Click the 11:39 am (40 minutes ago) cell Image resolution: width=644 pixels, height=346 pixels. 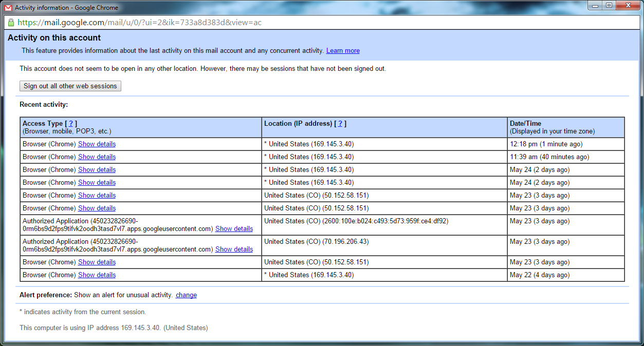[566, 157]
